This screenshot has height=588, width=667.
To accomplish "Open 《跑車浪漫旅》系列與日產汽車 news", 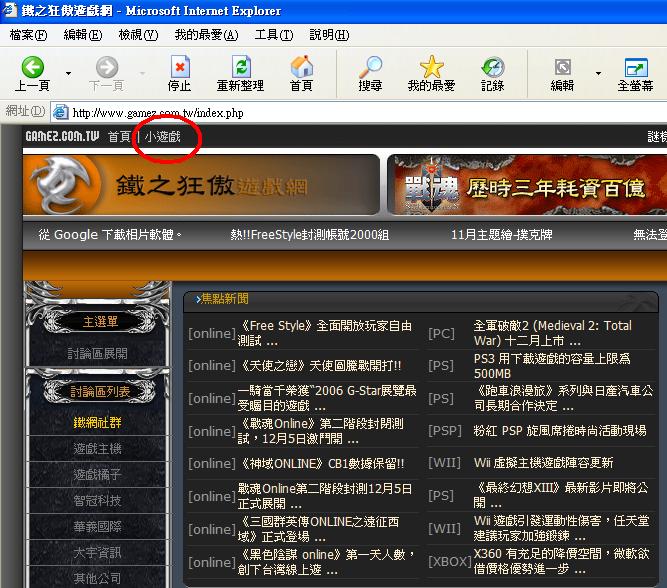I will coord(563,398).
